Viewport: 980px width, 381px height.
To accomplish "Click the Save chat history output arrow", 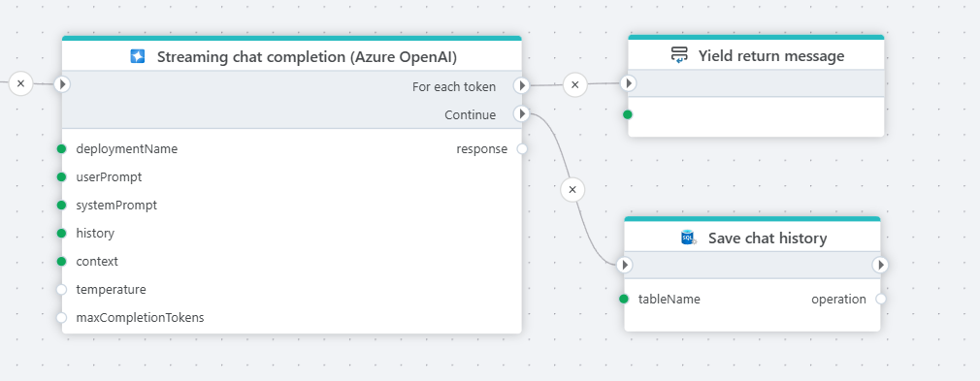I will (880, 265).
